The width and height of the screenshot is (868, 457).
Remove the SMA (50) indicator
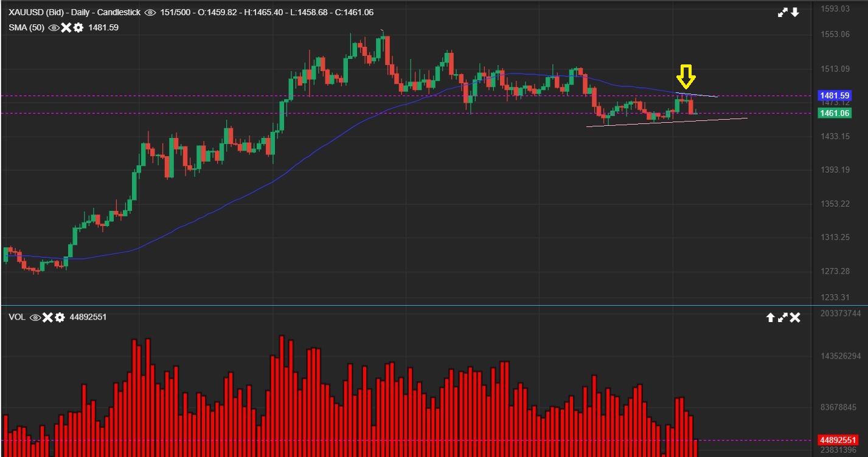point(66,27)
